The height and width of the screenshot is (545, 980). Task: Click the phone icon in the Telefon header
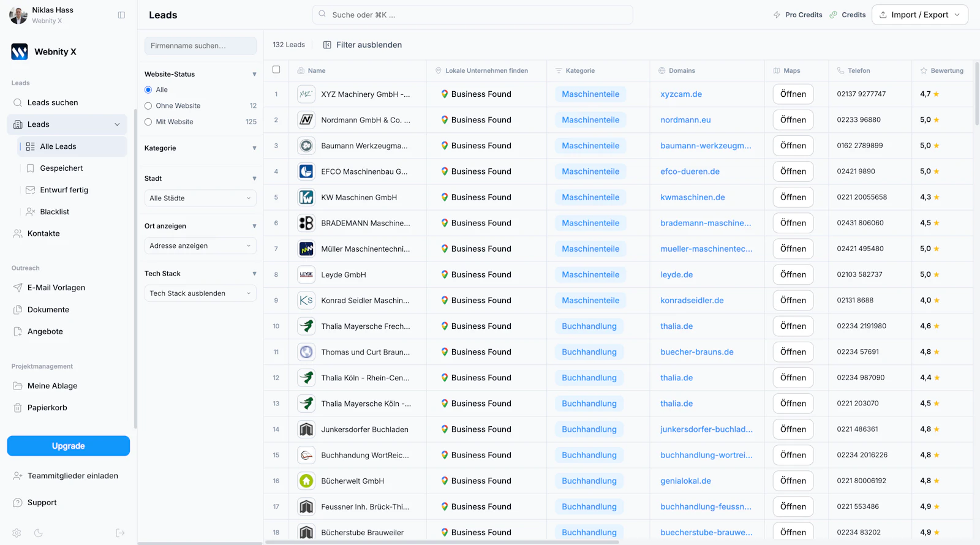(x=840, y=71)
